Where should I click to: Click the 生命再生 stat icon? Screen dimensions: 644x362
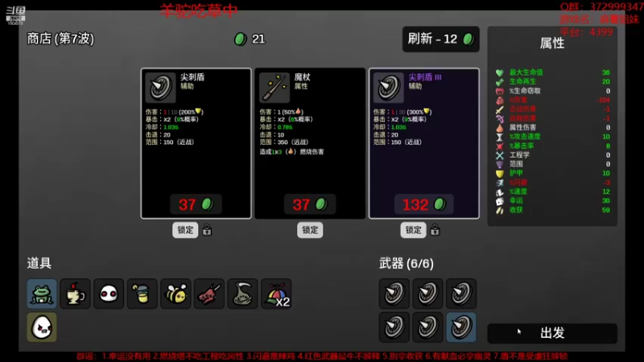coord(499,82)
